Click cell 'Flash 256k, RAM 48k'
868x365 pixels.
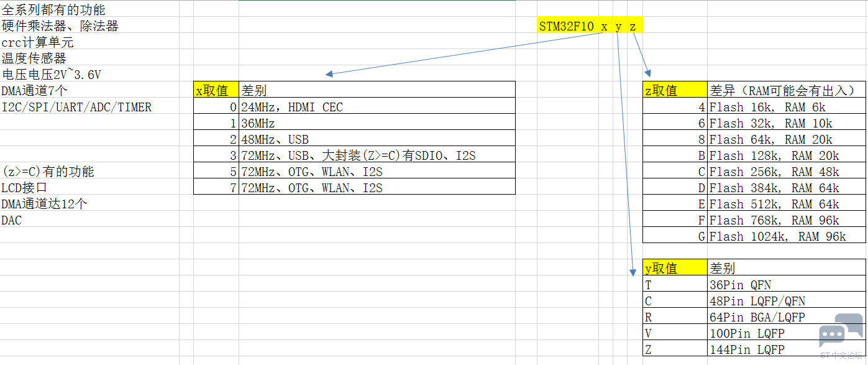[787, 171]
